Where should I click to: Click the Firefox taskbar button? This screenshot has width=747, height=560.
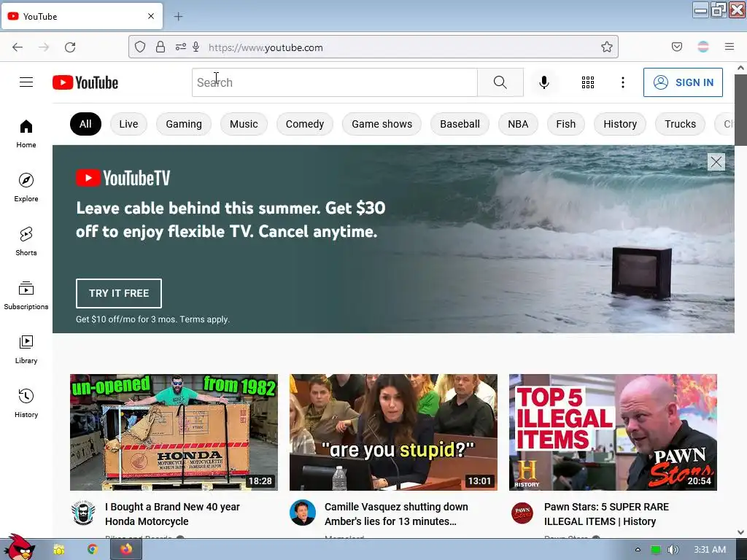[x=125, y=550]
